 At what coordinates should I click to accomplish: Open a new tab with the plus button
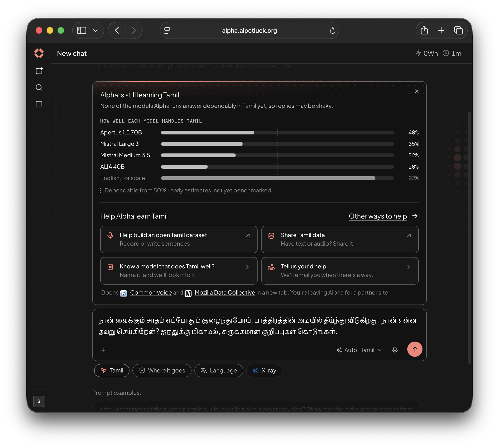[441, 30]
